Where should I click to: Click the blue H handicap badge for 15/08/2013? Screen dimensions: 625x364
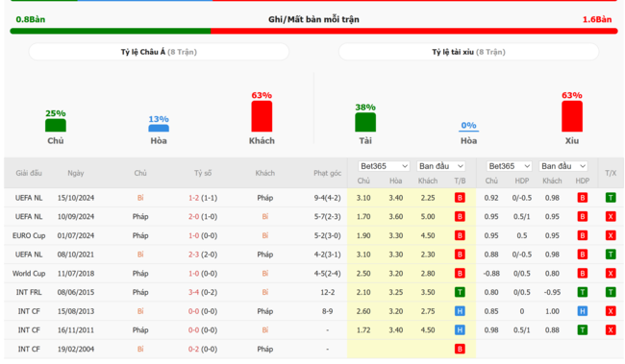(x=583, y=311)
